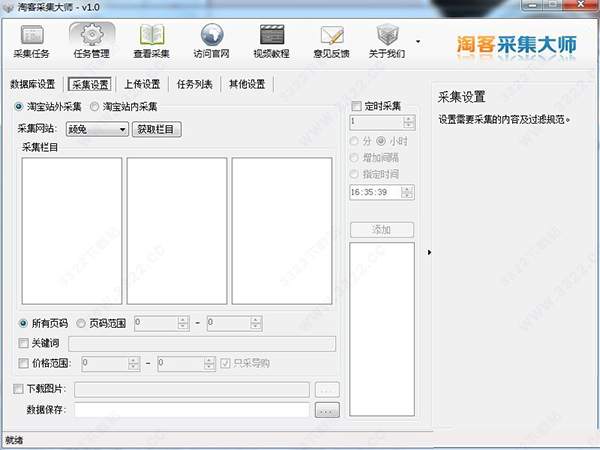Click the 关键词 text field
This screenshot has width=600, height=450.
click(x=202, y=344)
